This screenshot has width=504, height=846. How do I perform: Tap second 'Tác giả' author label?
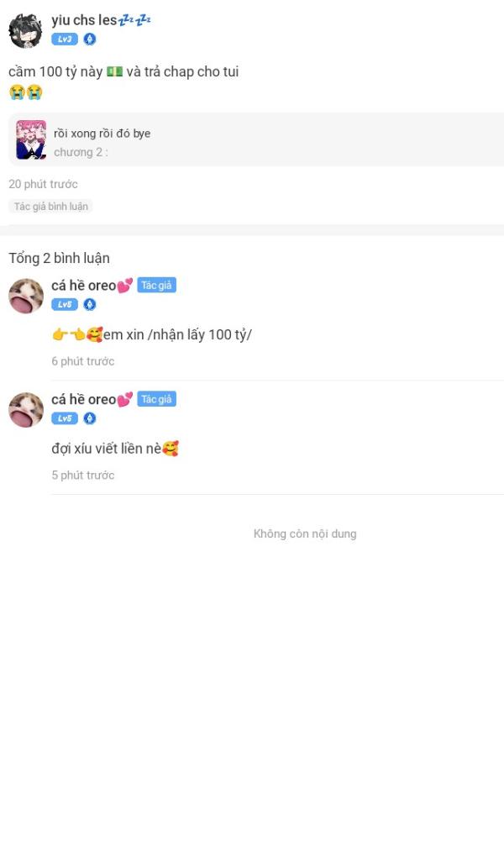(156, 399)
